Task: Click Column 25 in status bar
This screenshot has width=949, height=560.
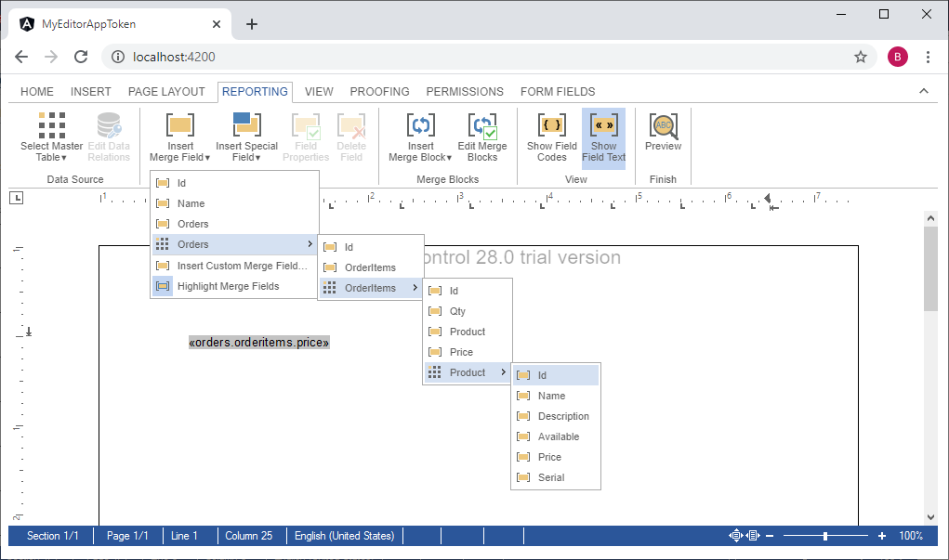Action: pos(249,536)
